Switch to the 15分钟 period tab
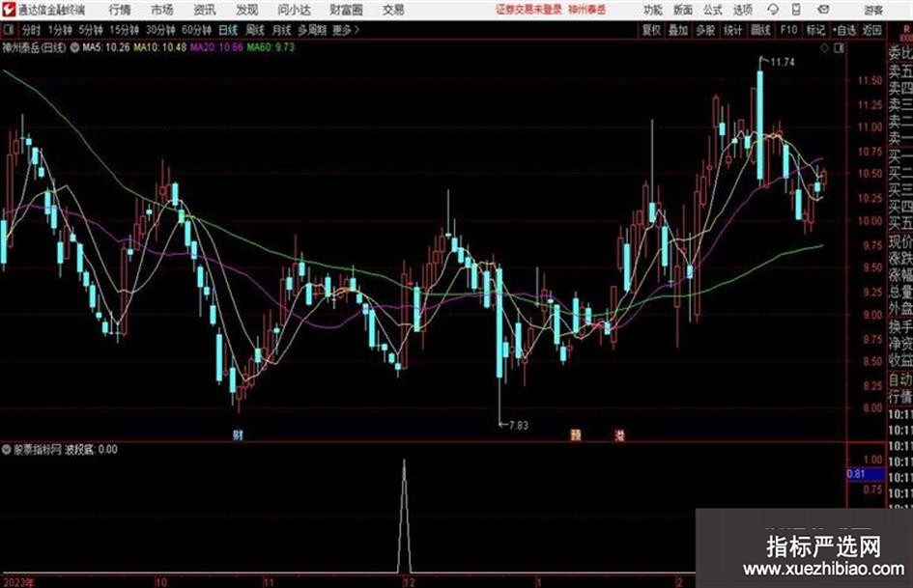Viewport: 913px width, 588px height. click(124, 30)
